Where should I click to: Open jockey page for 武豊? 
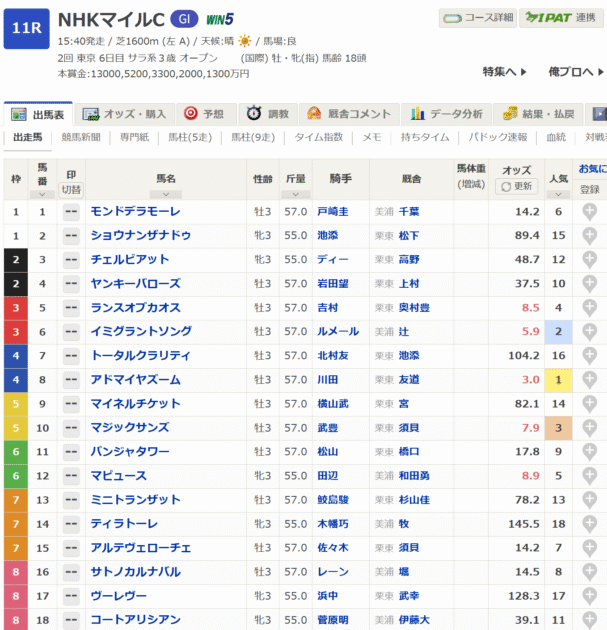pyautogui.click(x=327, y=428)
